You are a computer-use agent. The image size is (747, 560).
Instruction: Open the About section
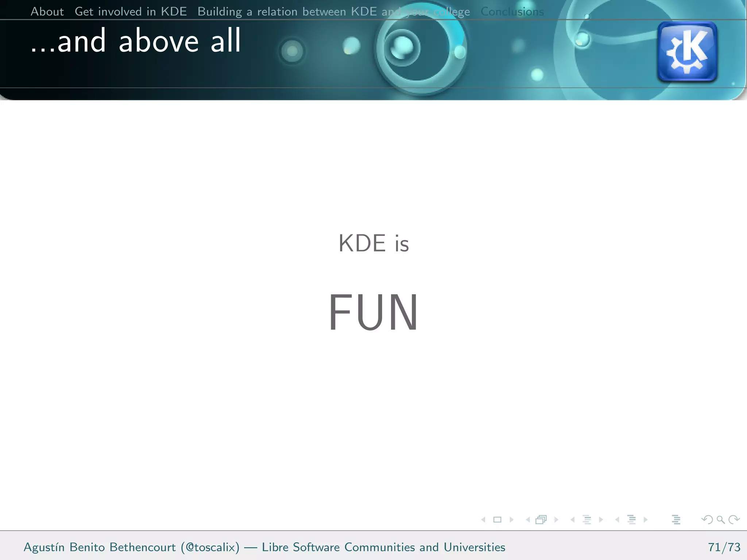(x=47, y=12)
